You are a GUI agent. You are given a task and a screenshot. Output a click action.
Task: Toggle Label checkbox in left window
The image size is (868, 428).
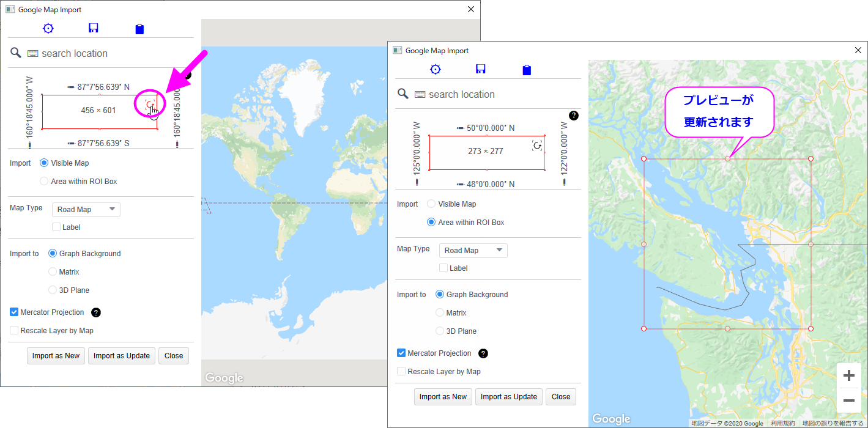56,227
